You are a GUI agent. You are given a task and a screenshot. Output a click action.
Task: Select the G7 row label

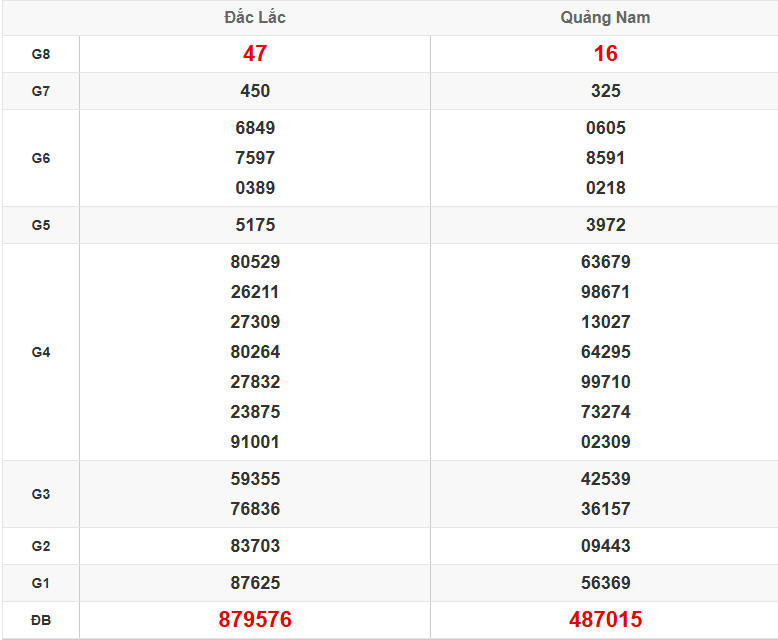pyautogui.click(x=40, y=91)
